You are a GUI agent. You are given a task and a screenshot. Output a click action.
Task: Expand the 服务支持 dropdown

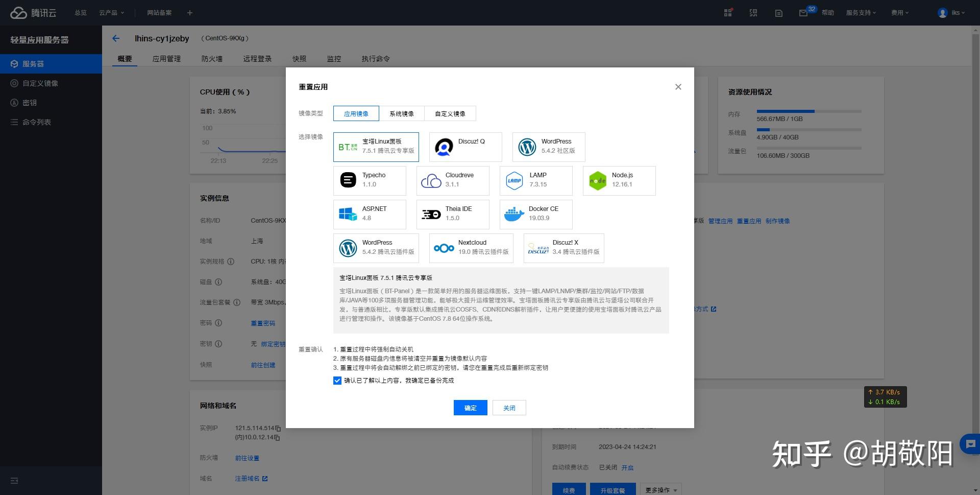(x=861, y=13)
